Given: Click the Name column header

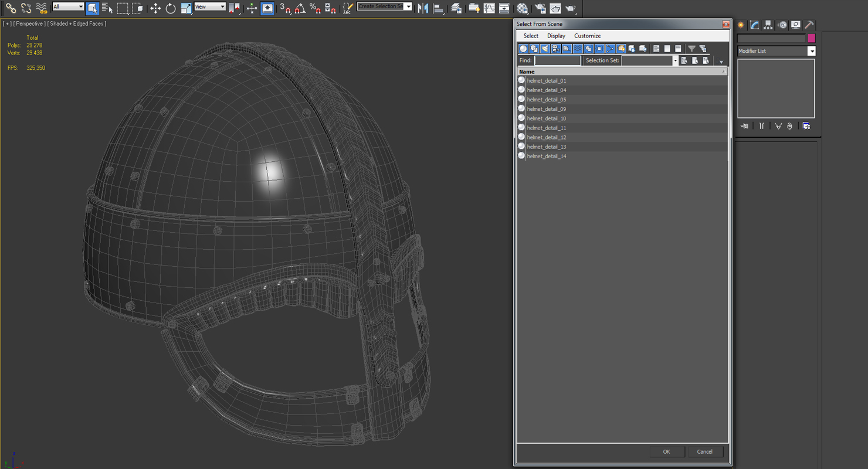Looking at the screenshot, I should 622,72.
